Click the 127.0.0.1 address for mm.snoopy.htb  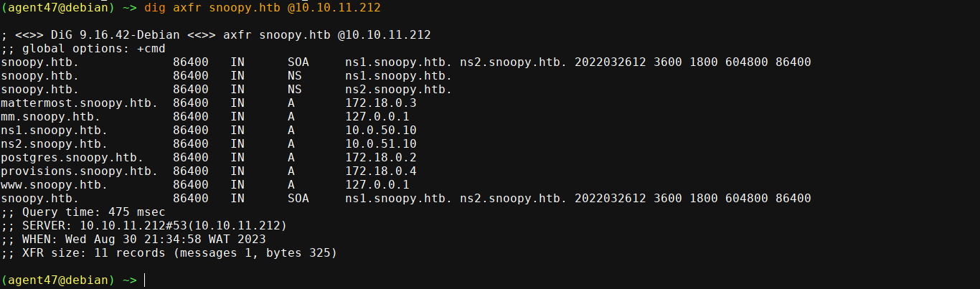377,117
